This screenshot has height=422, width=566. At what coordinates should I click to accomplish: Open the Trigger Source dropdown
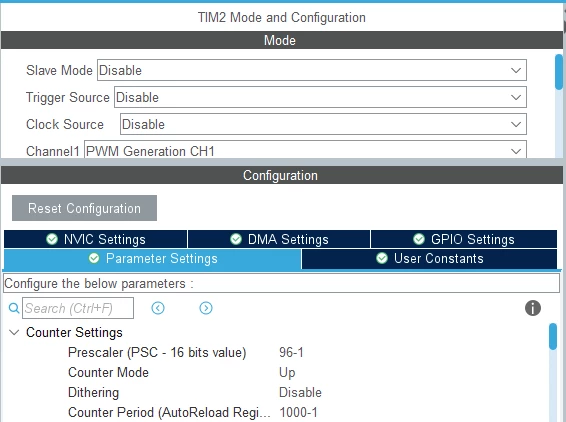320,97
